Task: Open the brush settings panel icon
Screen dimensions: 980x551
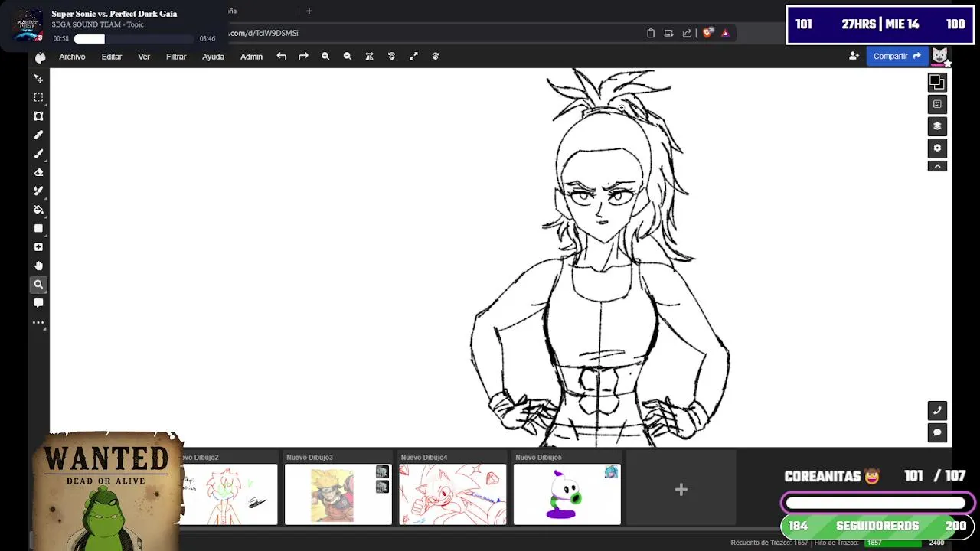Action: pyautogui.click(x=937, y=104)
